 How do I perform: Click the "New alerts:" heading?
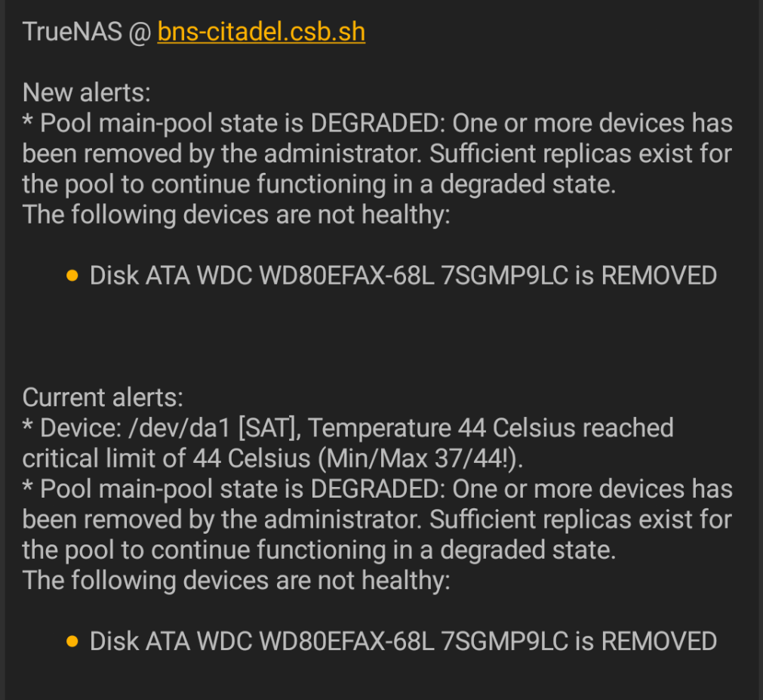[87, 92]
